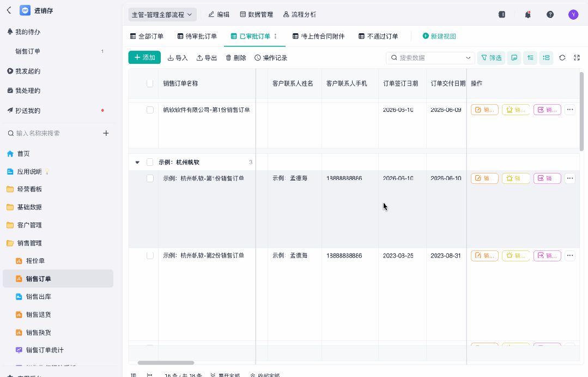Click the orange edit button for 帆软软件有限公司 row
588x377 pixels.
(x=484, y=110)
